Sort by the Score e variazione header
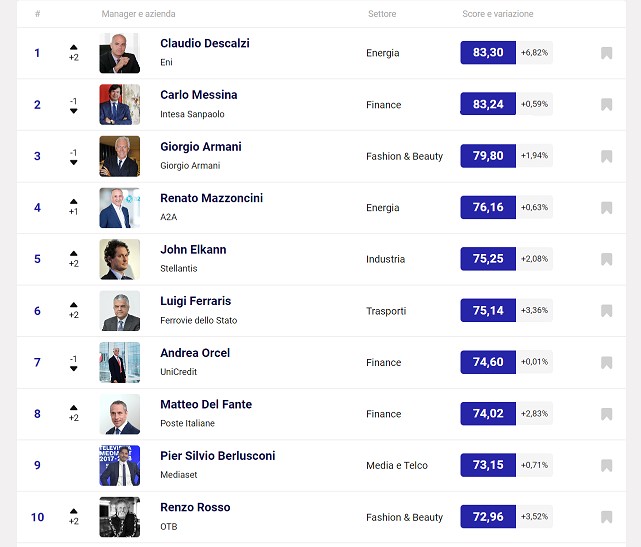 (x=497, y=14)
